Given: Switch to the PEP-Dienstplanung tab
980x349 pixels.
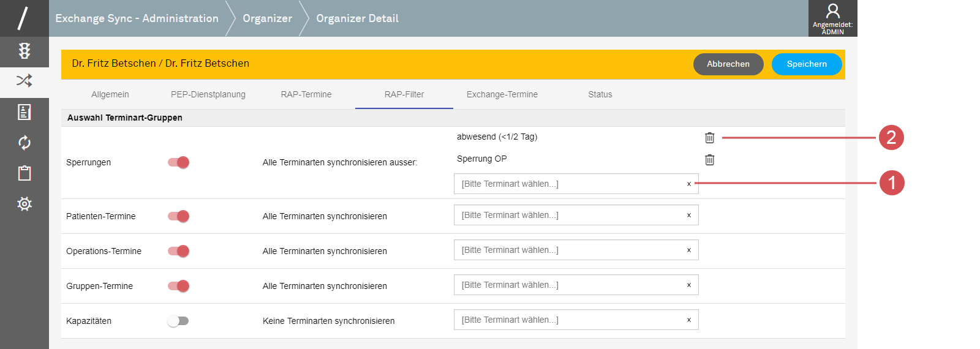Looking at the screenshot, I should [208, 94].
